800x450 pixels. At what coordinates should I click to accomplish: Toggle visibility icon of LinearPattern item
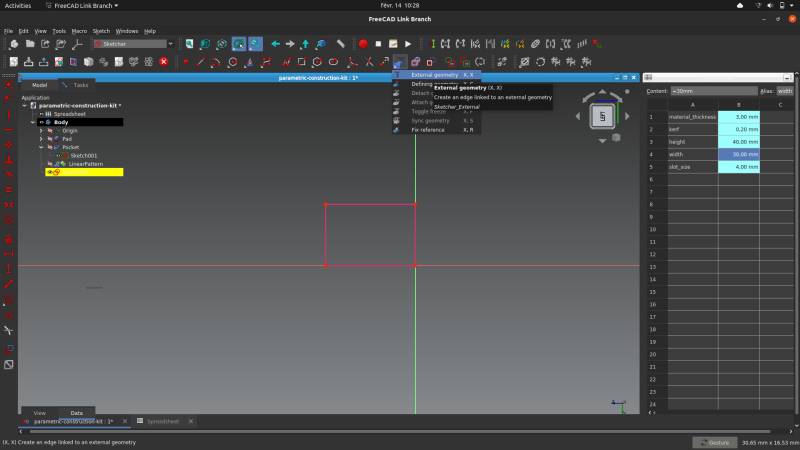(x=50, y=164)
